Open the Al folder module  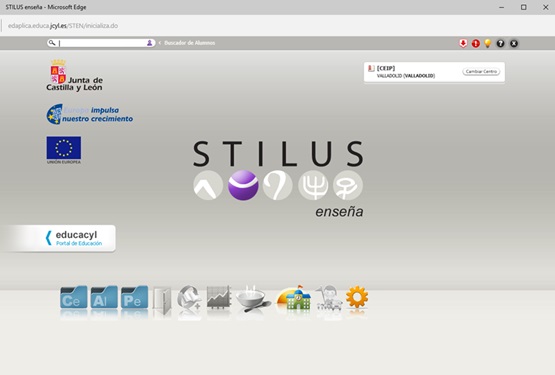[104, 298]
